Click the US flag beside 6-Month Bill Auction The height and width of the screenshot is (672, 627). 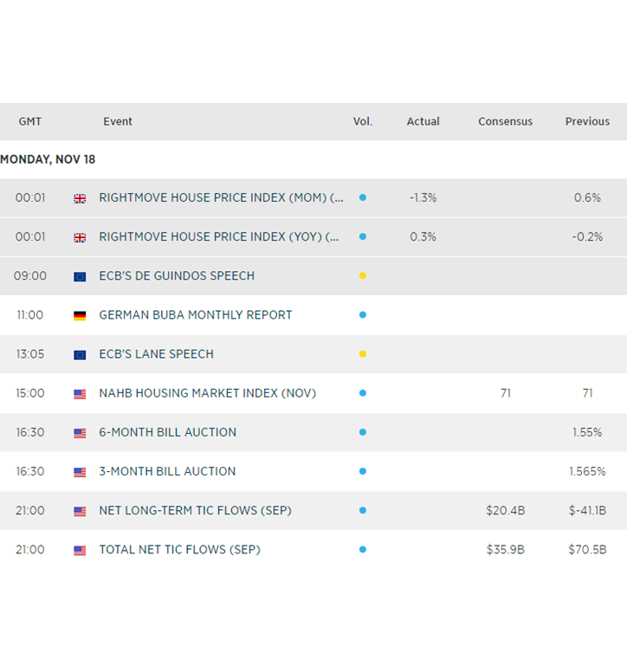click(x=80, y=433)
